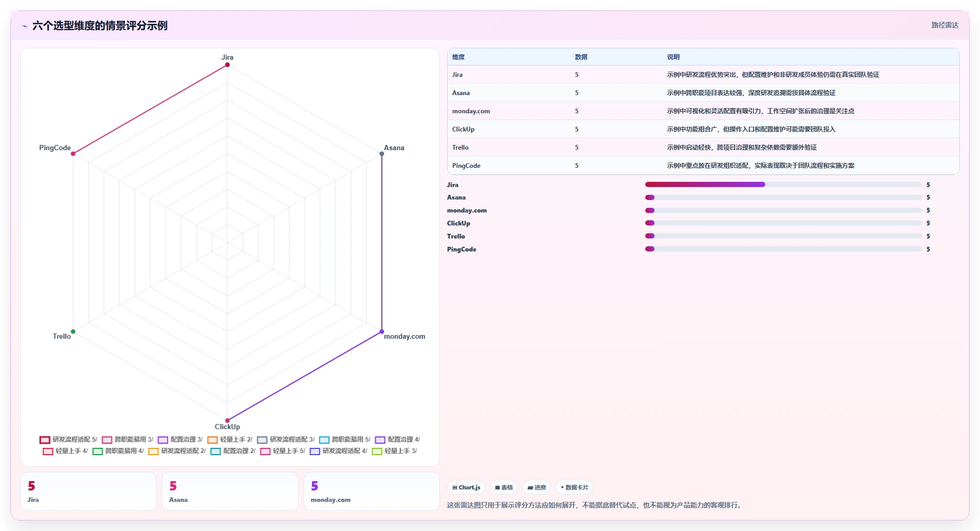The height and width of the screenshot is (531, 980).
Task: Click the monday.com progress bar
Action: click(783, 210)
